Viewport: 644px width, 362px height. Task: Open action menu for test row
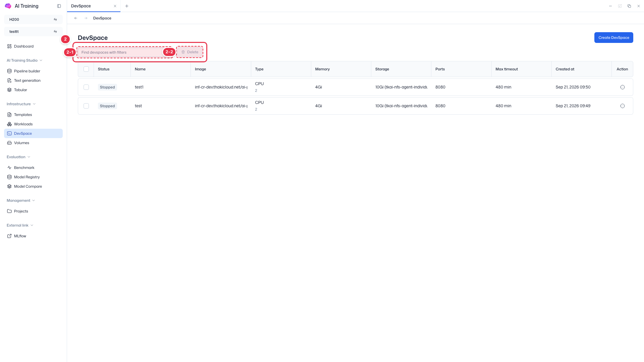pos(623,106)
